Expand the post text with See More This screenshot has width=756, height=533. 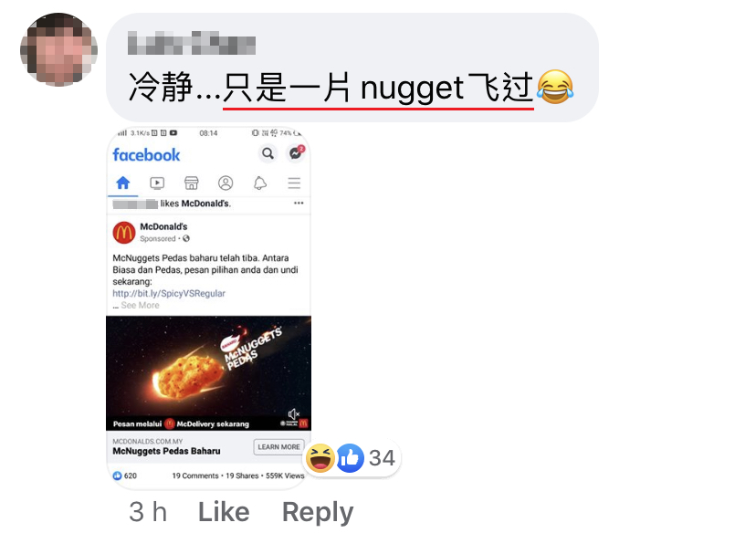(x=140, y=305)
